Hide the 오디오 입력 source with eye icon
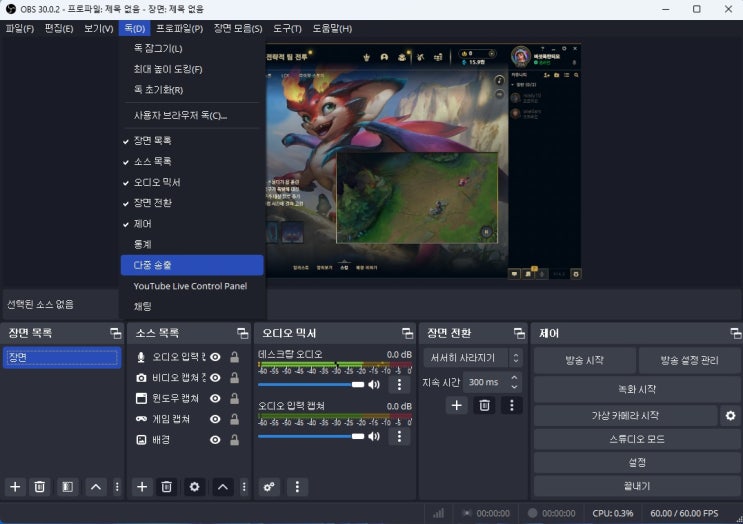743x524 pixels. coord(215,357)
